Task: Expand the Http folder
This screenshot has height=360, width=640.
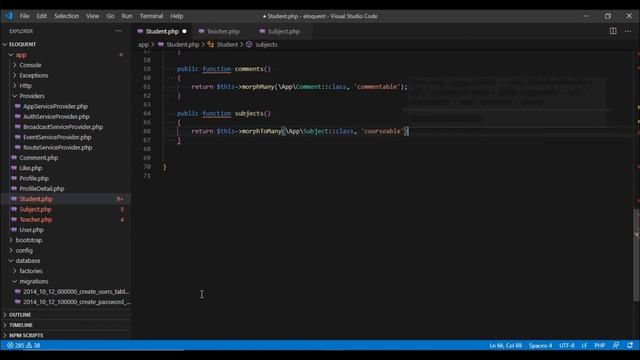Action: pyautogui.click(x=25, y=86)
